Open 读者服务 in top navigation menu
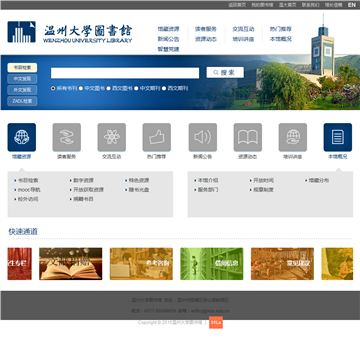This screenshot has width=360, height=360. click(206, 29)
